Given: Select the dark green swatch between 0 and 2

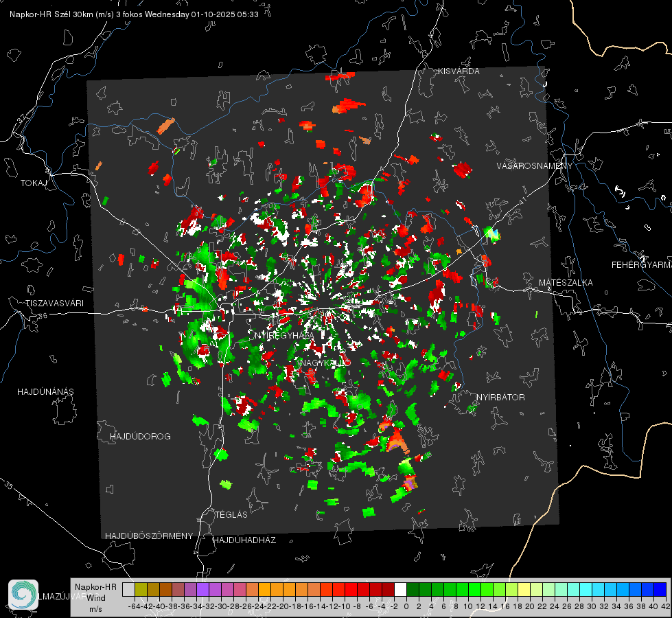Looking at the screenshot, I should [x=413, y=589].
